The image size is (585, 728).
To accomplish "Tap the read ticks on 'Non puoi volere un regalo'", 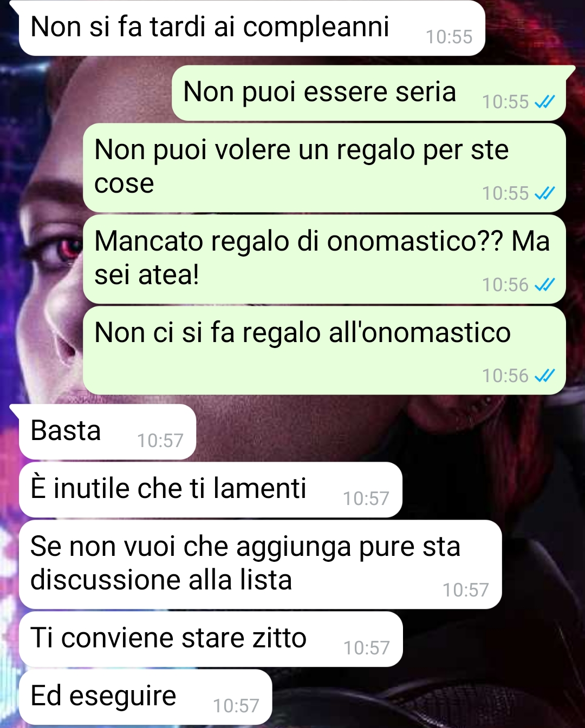I will (x=544, y=193).
